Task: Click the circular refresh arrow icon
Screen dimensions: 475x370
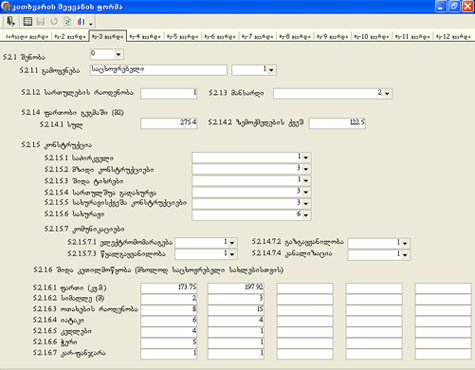Action: point(54,22)
